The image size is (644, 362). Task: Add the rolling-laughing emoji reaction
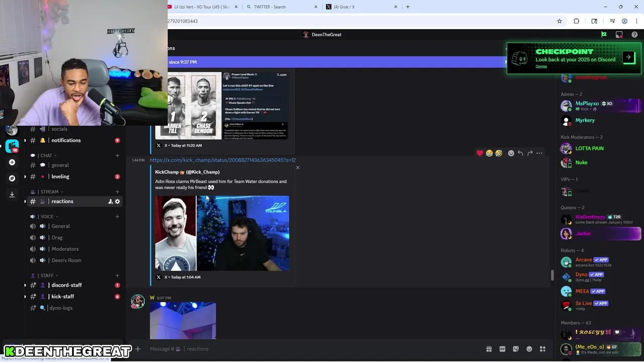pos(499,153)
